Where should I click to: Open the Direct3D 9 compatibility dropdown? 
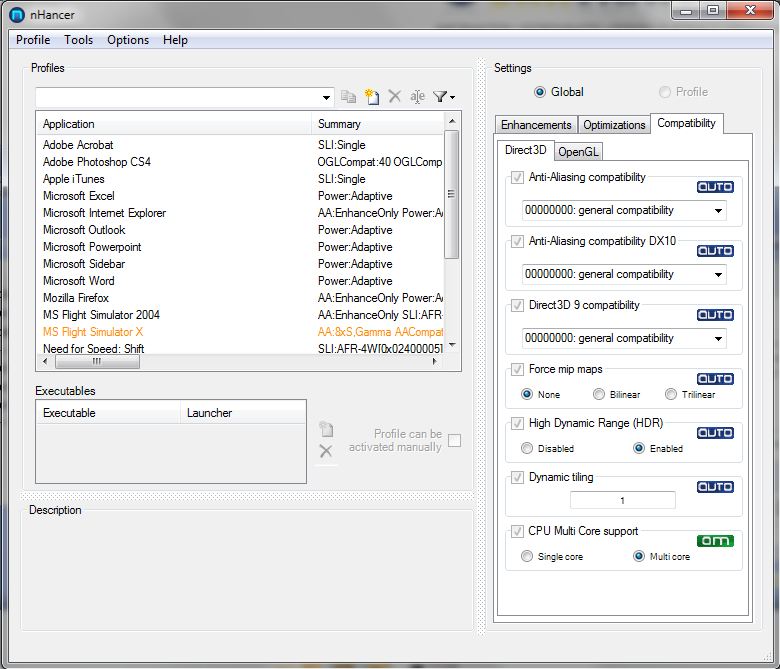pos(718,339)
